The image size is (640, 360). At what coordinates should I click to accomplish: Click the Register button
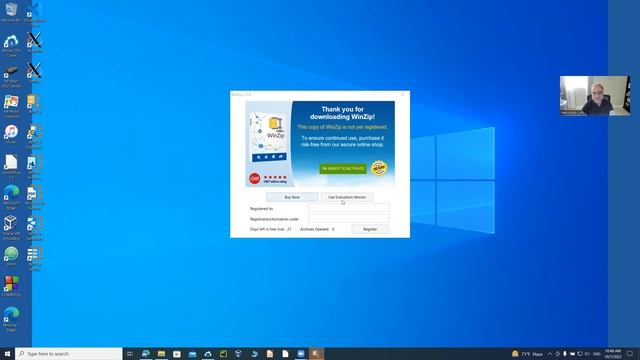[370, 229]
